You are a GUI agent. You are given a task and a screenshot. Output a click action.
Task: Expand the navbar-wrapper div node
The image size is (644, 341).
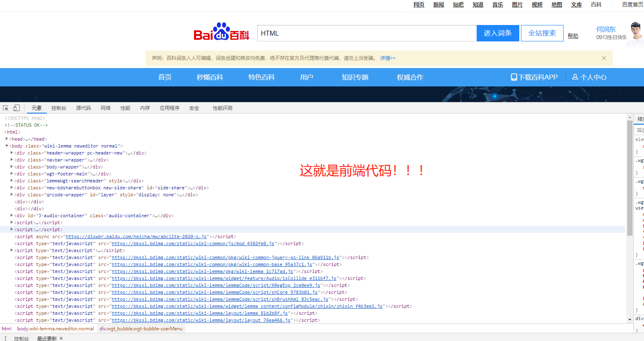pos(11,160)
